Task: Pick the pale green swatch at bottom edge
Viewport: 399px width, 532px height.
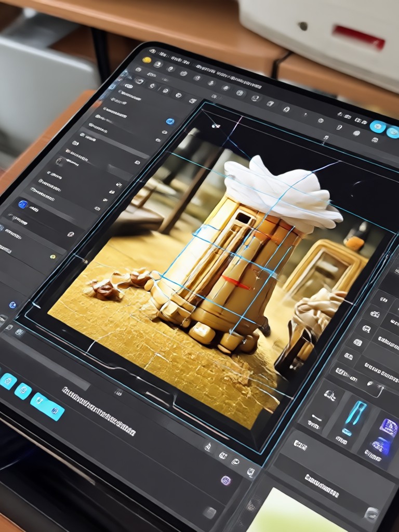Action: (288, 512)
